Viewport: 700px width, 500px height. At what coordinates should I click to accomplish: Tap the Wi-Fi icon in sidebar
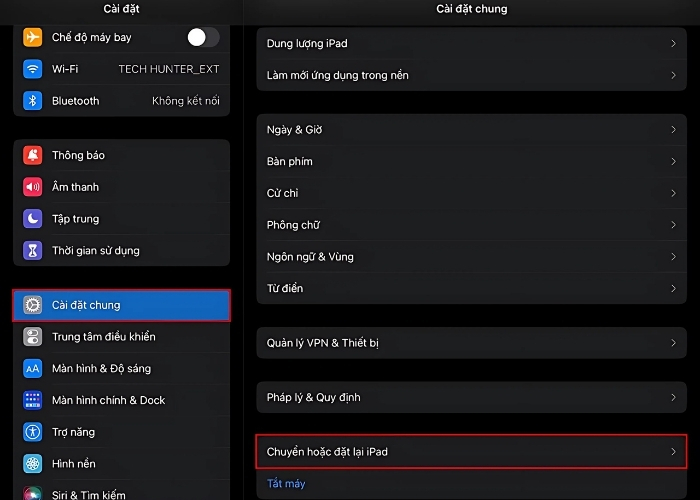pos(33,69)
